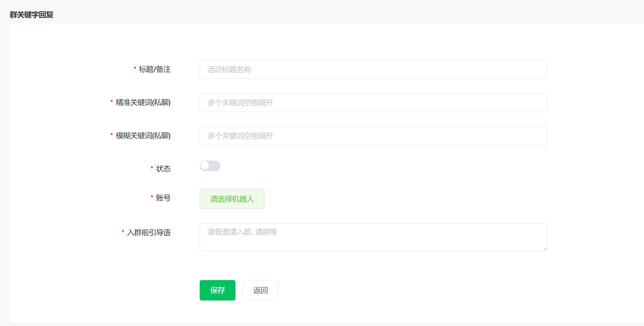644x326 pixels.
Task: Click the 标题/备注 input field
Action: pyautogui.click(x=373, y=70)
